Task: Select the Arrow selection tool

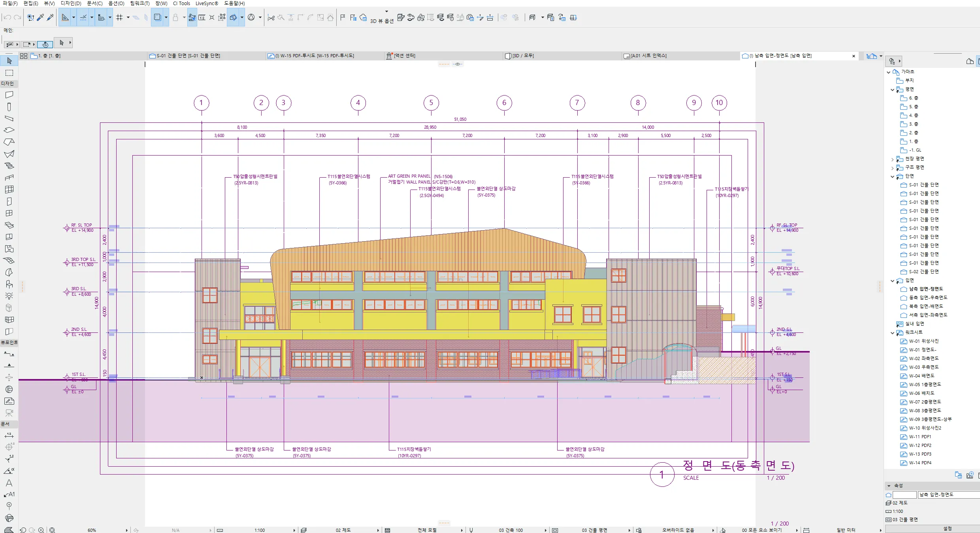Action: point(9,61)
